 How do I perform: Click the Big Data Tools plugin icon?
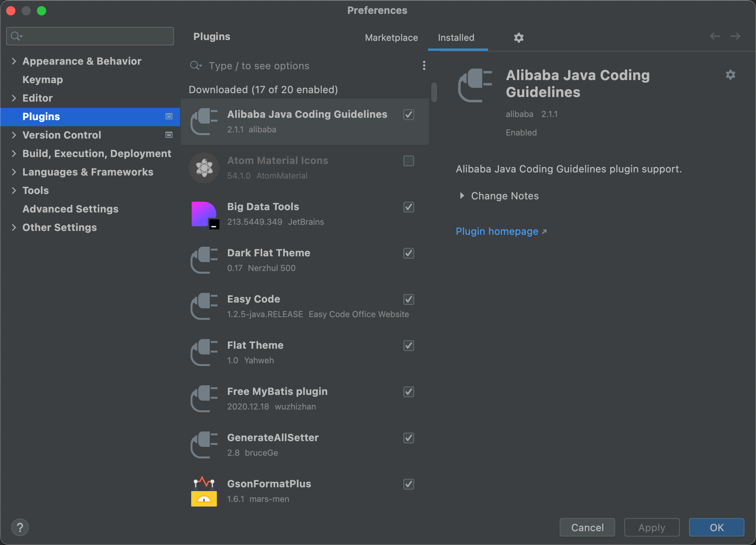click(x=204, y=215)
